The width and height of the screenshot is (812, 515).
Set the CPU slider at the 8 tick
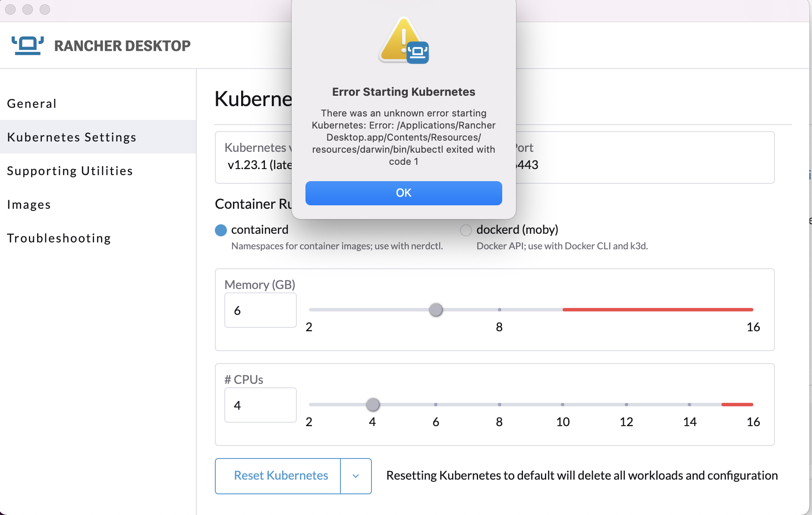(x=499, y=405)
